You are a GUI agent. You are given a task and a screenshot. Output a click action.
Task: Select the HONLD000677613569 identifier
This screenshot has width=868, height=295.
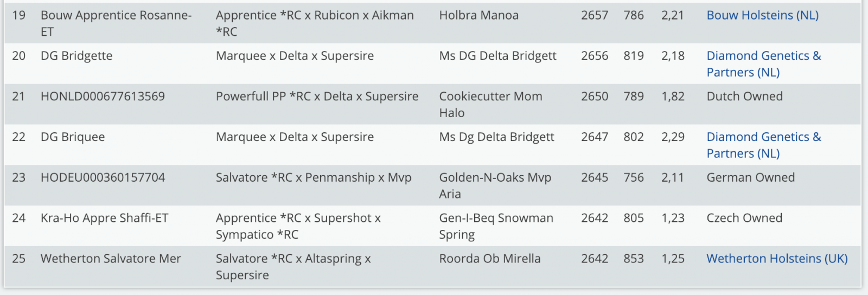click(103, 97)
